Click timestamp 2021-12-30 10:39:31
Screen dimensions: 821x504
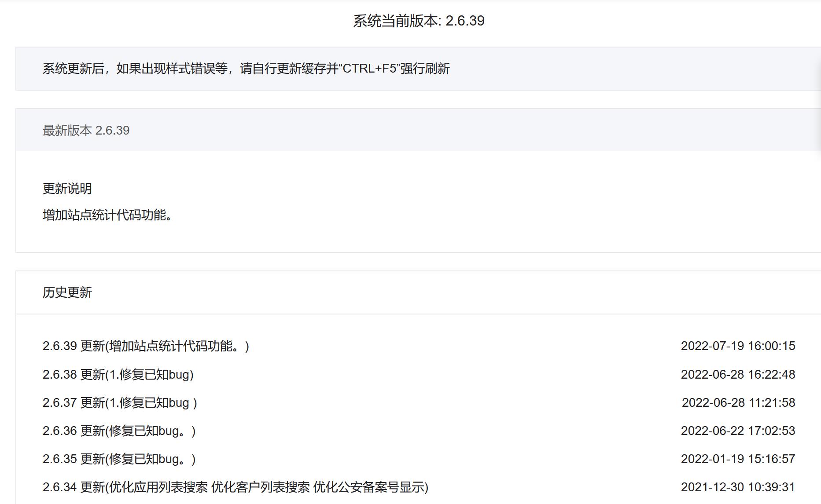pos(738,487)
